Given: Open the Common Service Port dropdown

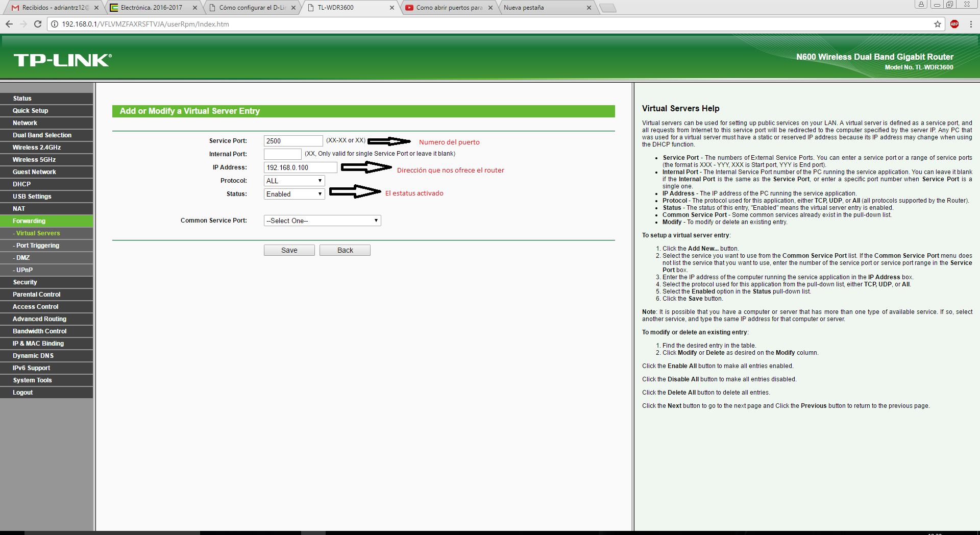Looking at the screenshot, I should (x=322, y=221).
